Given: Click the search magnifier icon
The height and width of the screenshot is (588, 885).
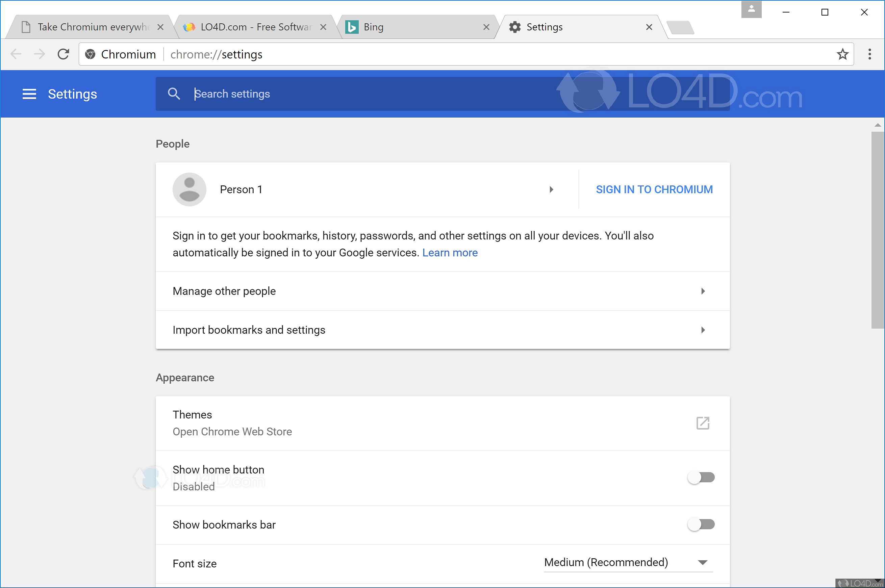Looking at the screenshot, I should [x=174, y=94].
